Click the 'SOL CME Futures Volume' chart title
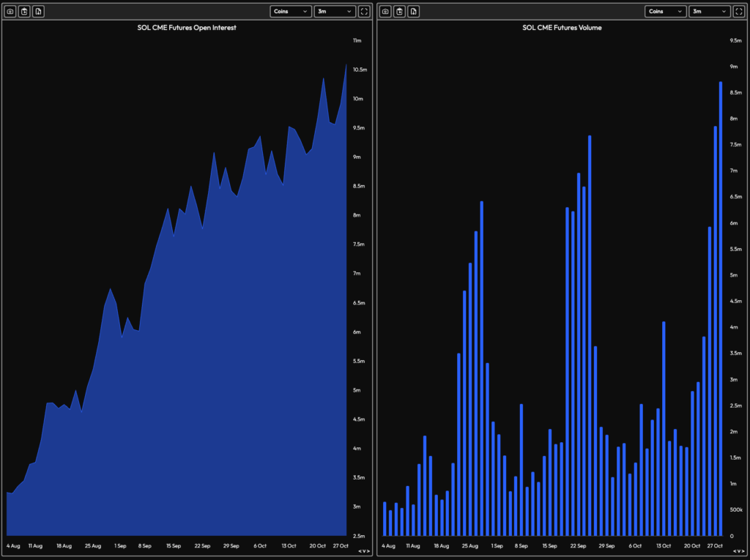This screenshot has width=750, height=560. click(x=562, y=28)
